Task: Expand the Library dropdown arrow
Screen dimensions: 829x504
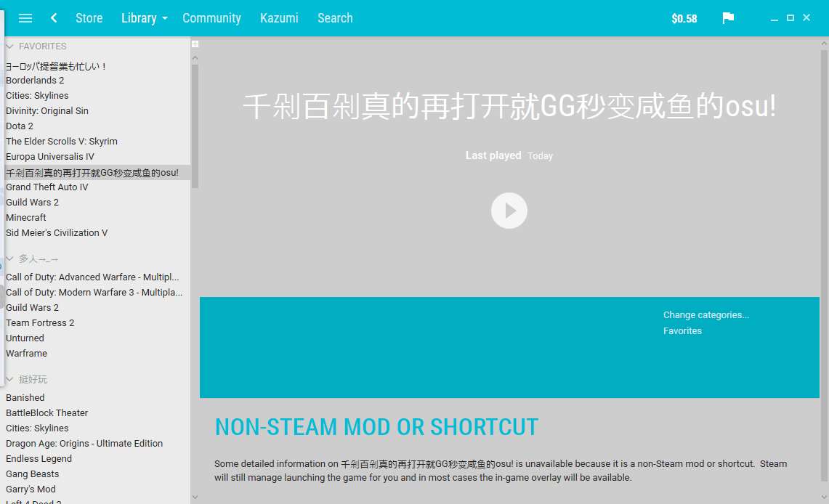Action: click(x=165, y=18)
